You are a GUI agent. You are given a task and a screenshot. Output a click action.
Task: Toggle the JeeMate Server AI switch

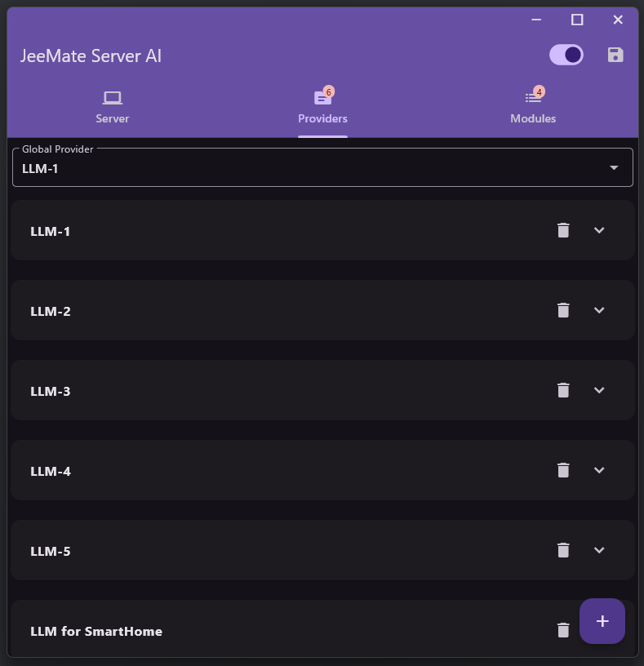point(566,55)
